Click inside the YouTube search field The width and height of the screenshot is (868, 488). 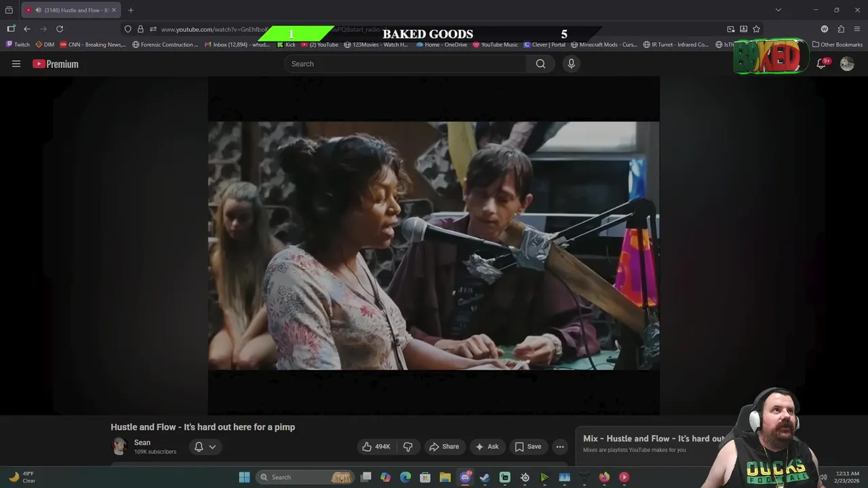pyautogui.click(x=406, y=64)
